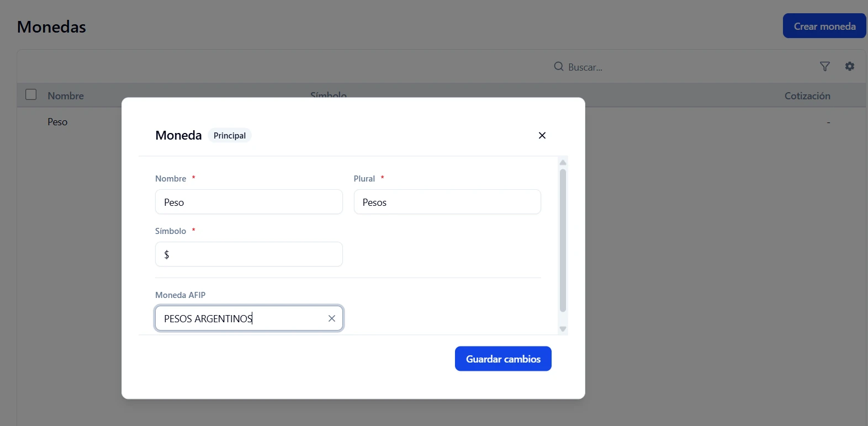The image size is (868, 426).
Task: Click the dialog scrollbar down arrow
Action: (x=563, y=329)
